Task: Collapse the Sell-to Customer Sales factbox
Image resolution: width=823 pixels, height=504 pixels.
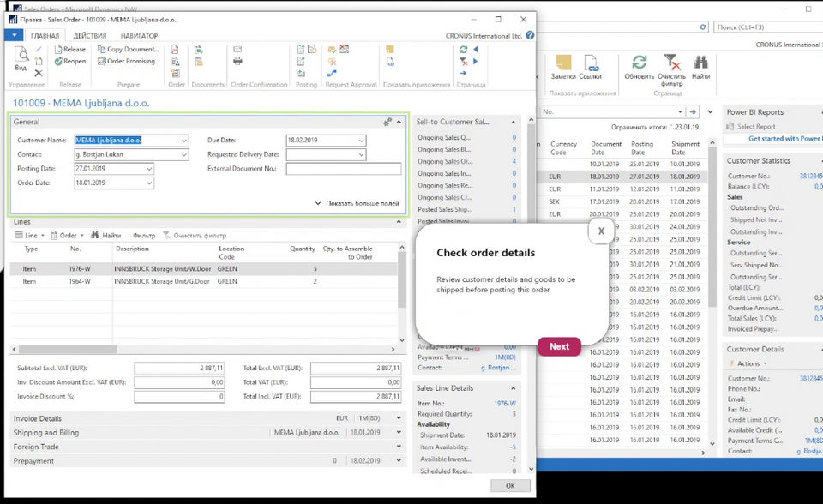Action: [x=514, y=122]
